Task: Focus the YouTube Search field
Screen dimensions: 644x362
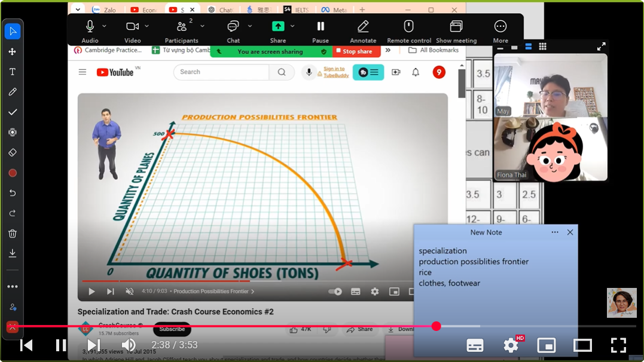Action: coord(222,72)
